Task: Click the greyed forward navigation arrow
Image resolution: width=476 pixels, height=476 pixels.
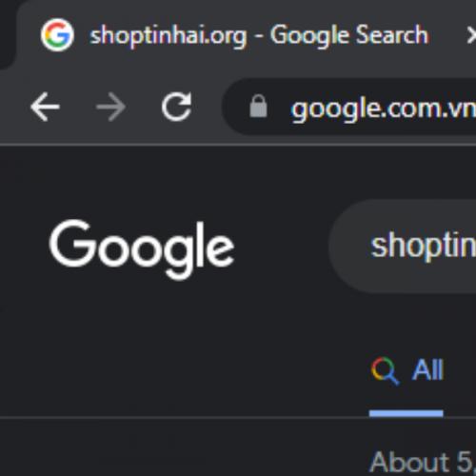Action: [110, 107]
